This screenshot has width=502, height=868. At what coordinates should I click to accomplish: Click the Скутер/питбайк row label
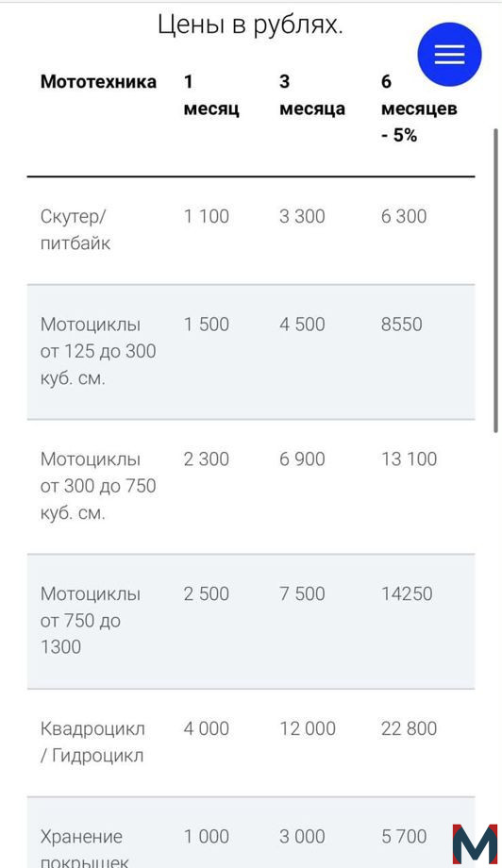[75, 229]
